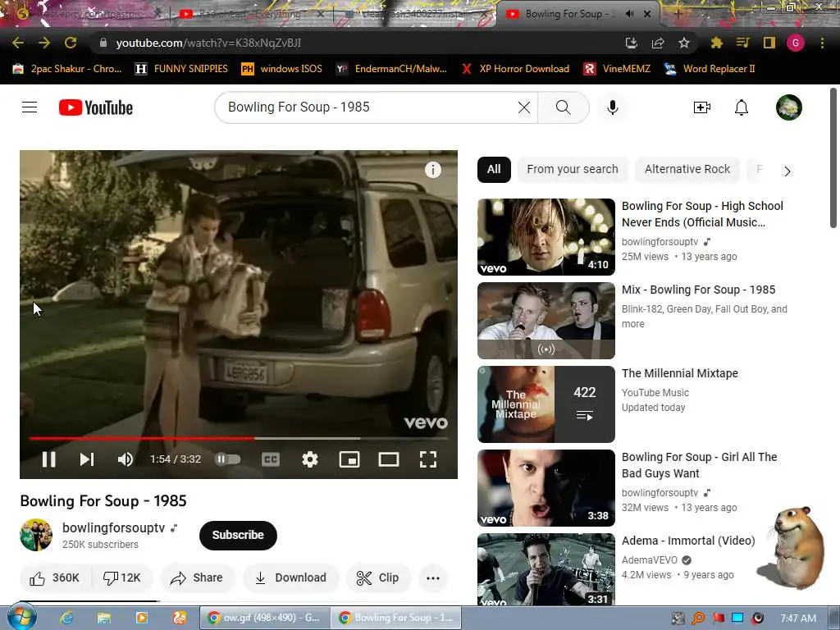
Task: Subscribe to bowlingforsouptv
Action: [238, 535]
